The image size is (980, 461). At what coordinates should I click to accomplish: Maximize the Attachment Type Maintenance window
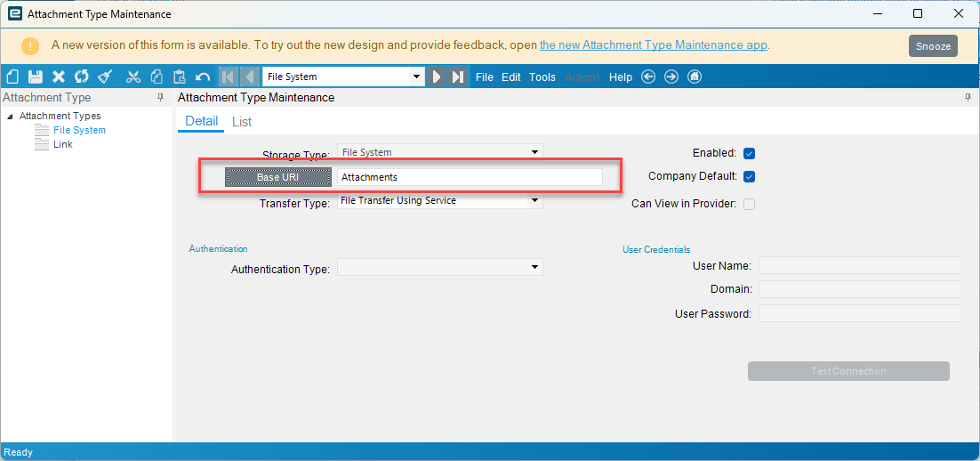coord(918,13)
